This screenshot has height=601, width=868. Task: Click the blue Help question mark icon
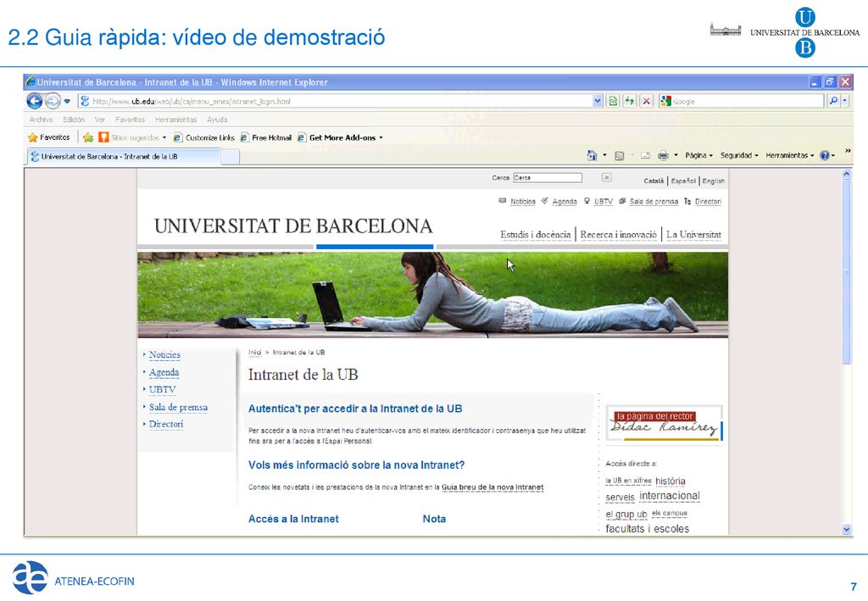[824, 155]
